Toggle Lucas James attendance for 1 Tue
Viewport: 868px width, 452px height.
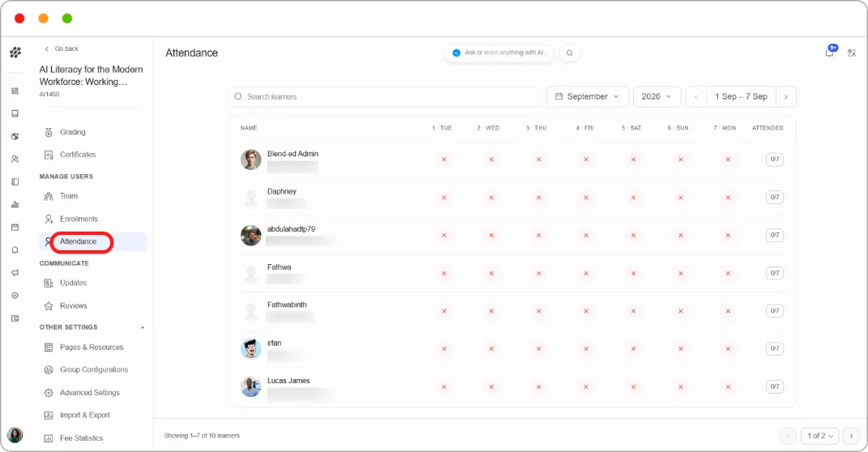pos(444,386)
